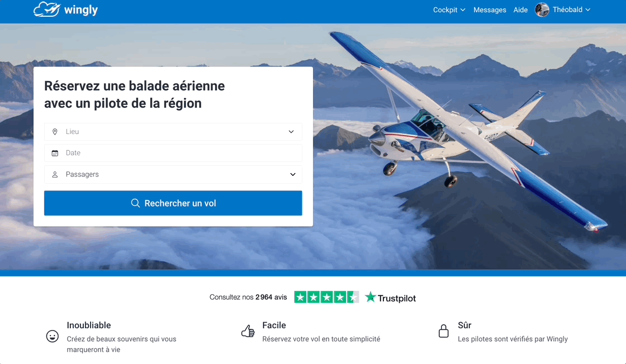This screenshot has height=364, width=626.
Task: Open the Théobald account menu chevron
Action: pos(587,10)
